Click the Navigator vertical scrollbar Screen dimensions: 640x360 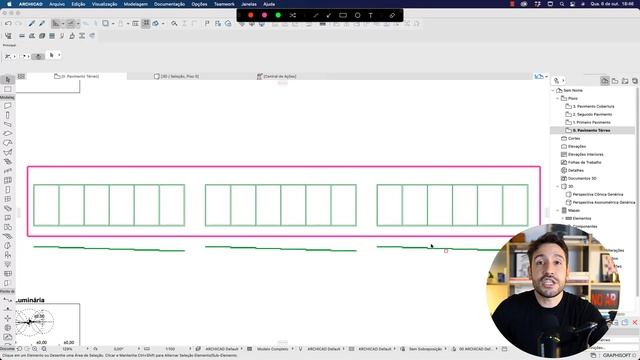[x=637, y=192]
